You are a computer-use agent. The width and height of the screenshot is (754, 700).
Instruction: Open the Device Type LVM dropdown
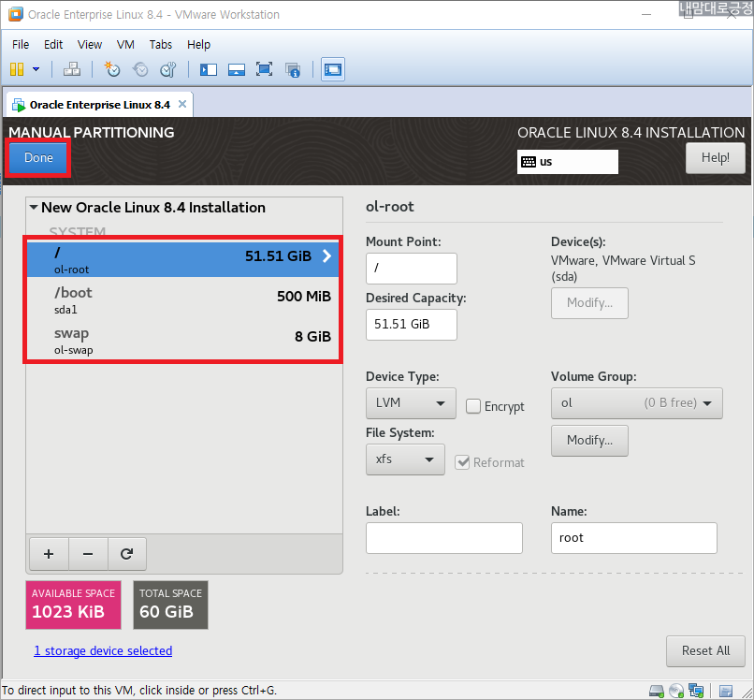click(x=411, y=403)
